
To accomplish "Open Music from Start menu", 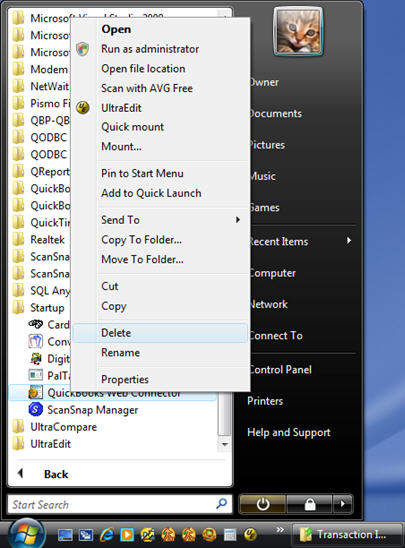I will (262, 176).
